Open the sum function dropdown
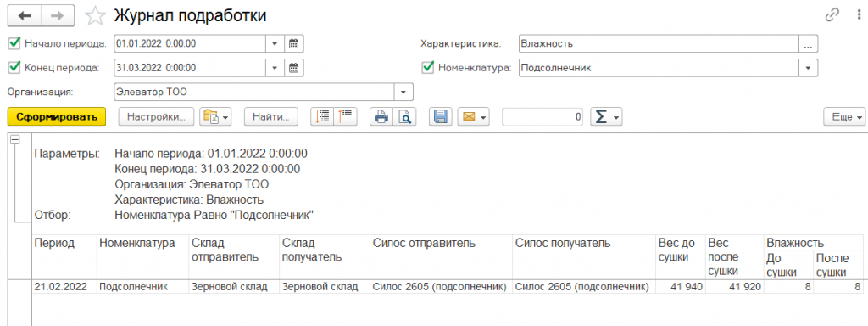The width and height of the screenshot is (868, 326). point(607,116)
